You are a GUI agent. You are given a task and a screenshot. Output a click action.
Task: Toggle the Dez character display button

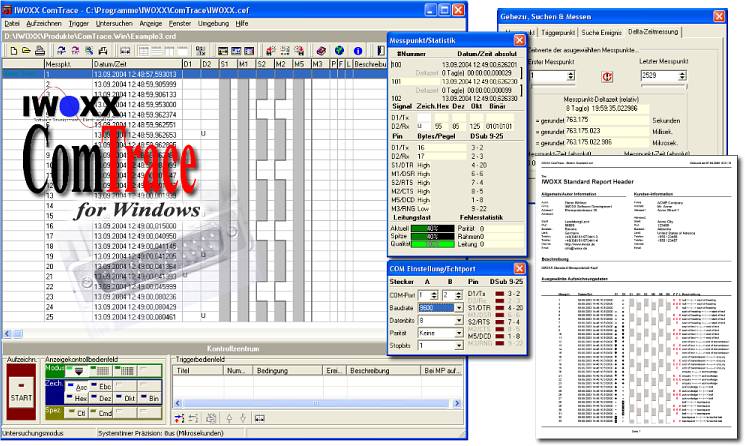click(x=101, y=398)
